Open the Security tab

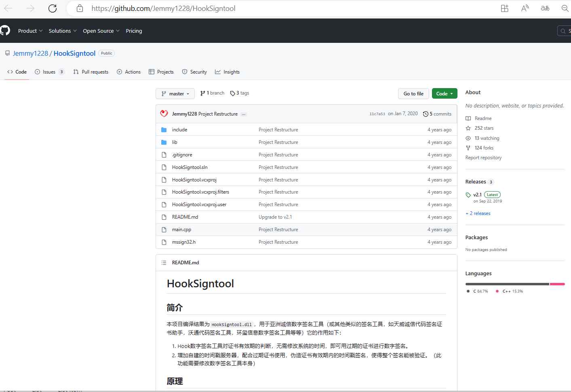click(194, 72)
